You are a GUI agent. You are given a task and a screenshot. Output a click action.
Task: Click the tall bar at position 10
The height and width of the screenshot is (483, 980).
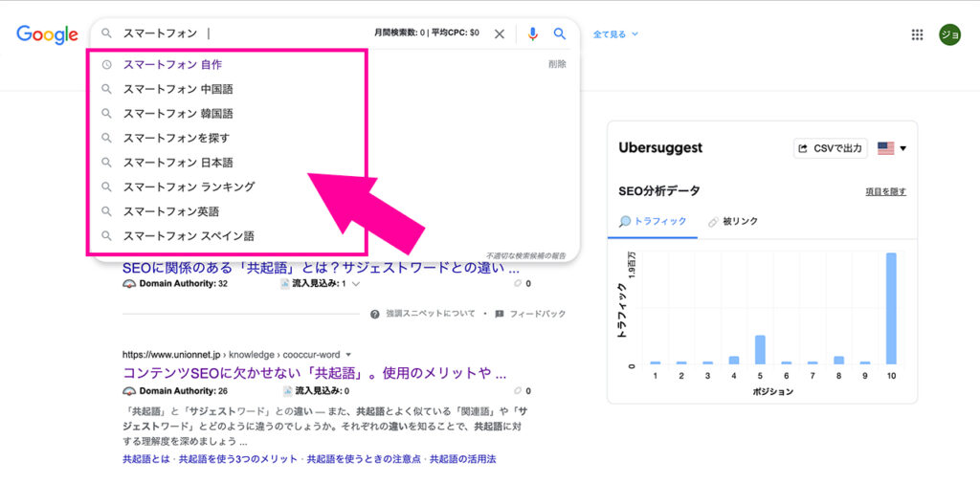pyautogui.click(x=891, y=308)
